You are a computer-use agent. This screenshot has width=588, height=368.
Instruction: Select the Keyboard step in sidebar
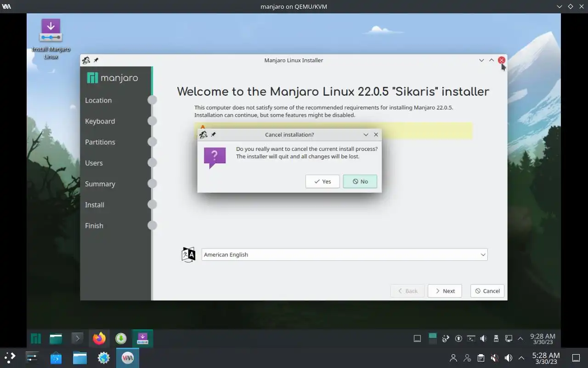coord(100,121)
